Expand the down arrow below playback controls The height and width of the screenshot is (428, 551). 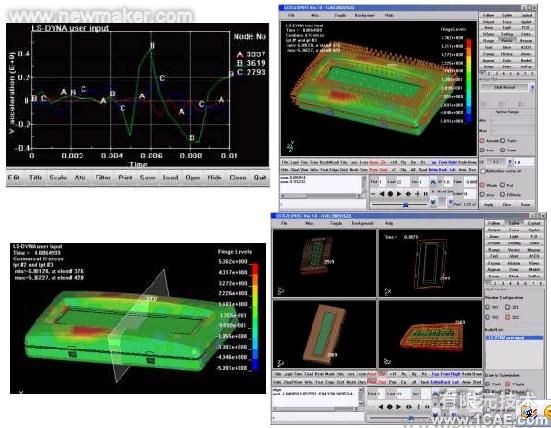coord(433,202)
